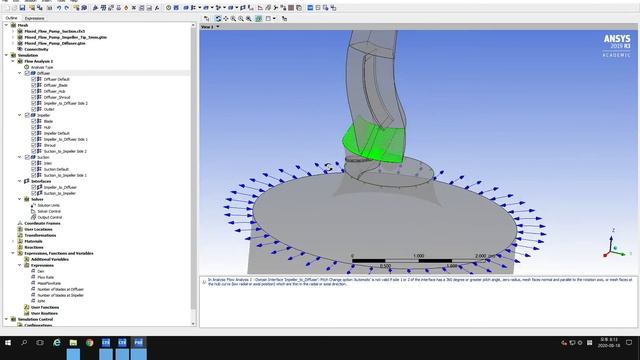Select the Hub boundary under Impeller
The height and width of the screenshot is (360, 640).
pos(47,127)
